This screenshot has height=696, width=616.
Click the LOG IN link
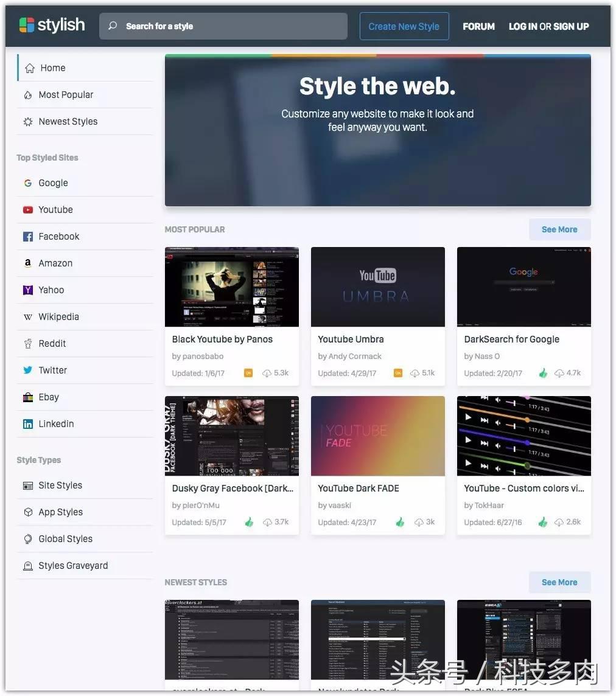tap(522, 26)
